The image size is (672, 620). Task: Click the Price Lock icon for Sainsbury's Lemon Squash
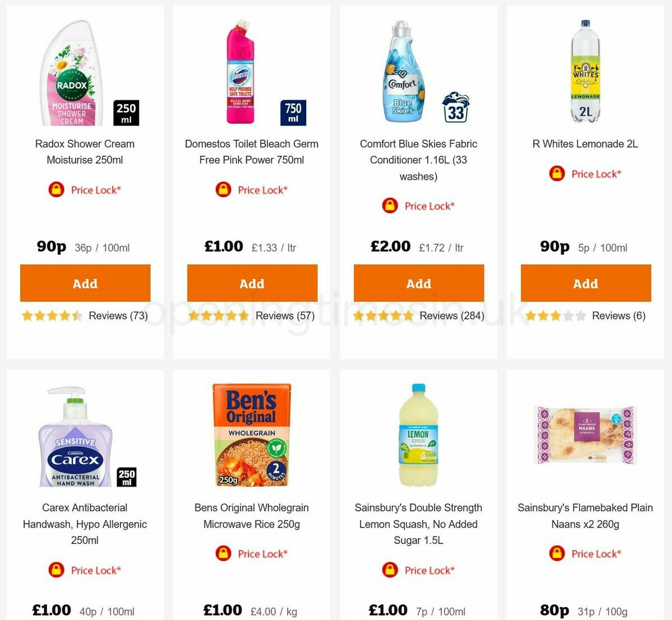[x=390, y=570]
